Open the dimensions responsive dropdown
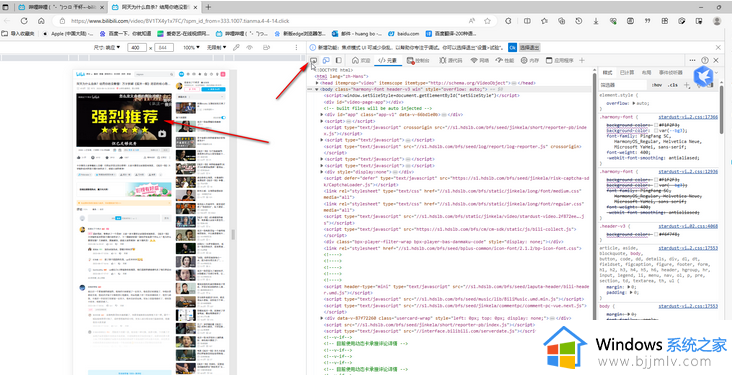This screenshot has width=732, height=375. click(107, 48)
